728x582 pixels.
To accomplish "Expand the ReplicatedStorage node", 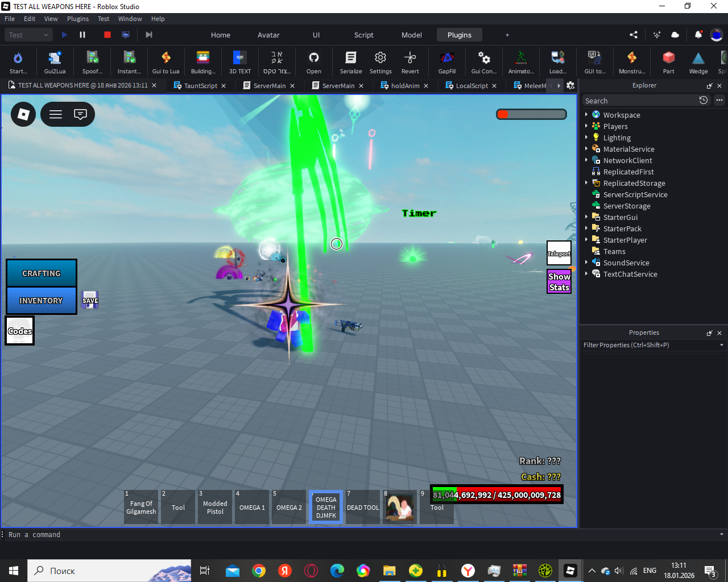I will tap(586, 182).
